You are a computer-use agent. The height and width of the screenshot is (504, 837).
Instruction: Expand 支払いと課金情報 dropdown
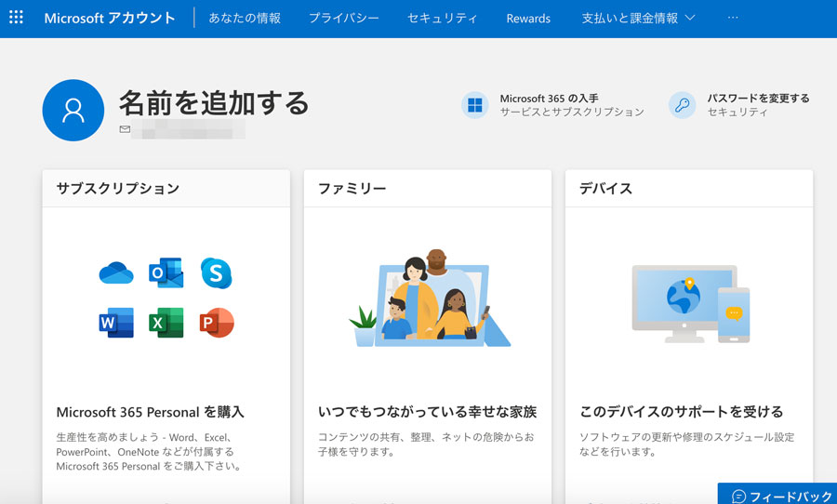click(x=638, y=19)
